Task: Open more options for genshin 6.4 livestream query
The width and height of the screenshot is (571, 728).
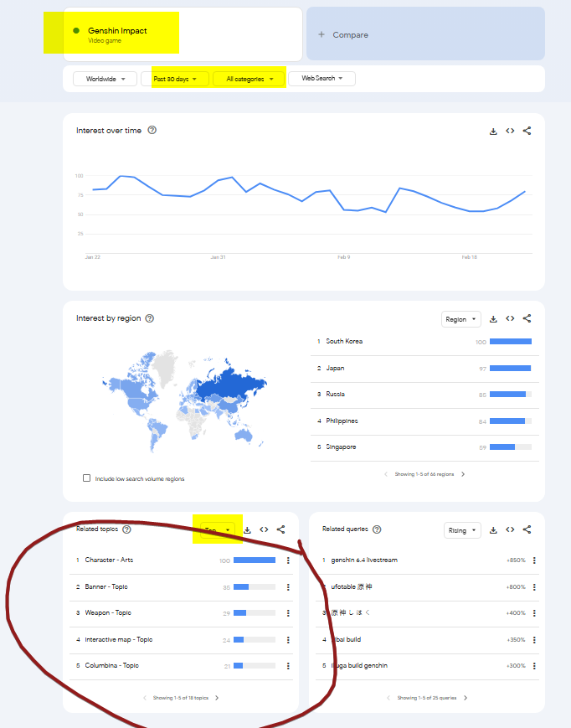Action: point(534,560)
